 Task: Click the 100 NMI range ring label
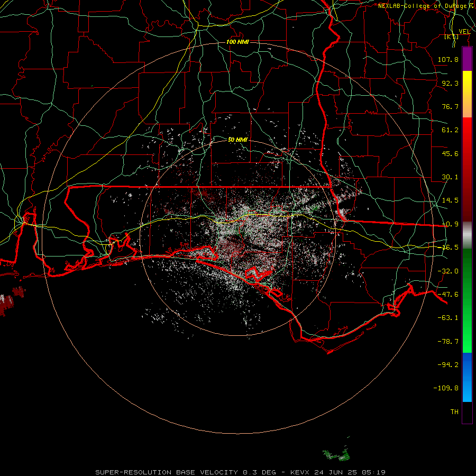237,42
